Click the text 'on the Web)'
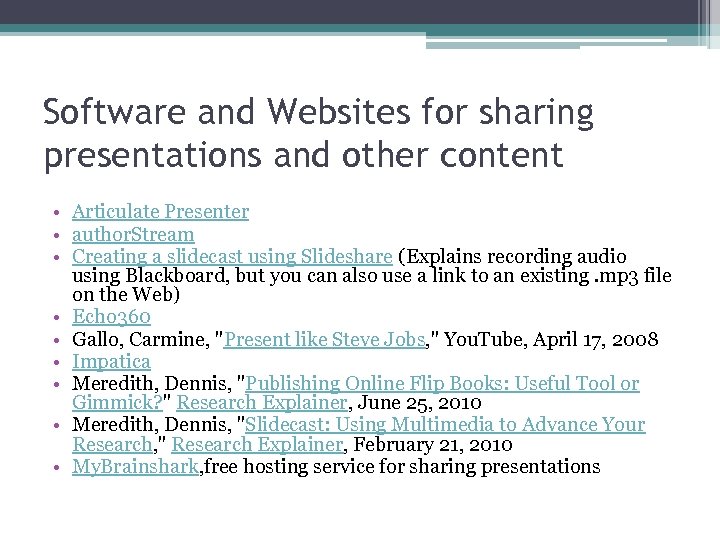 [126, 294]
